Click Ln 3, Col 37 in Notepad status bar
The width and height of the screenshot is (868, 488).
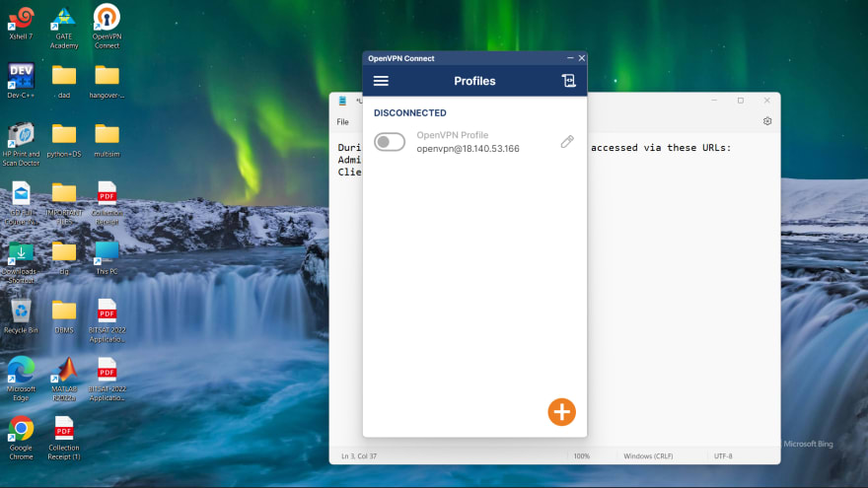point(359,456)
